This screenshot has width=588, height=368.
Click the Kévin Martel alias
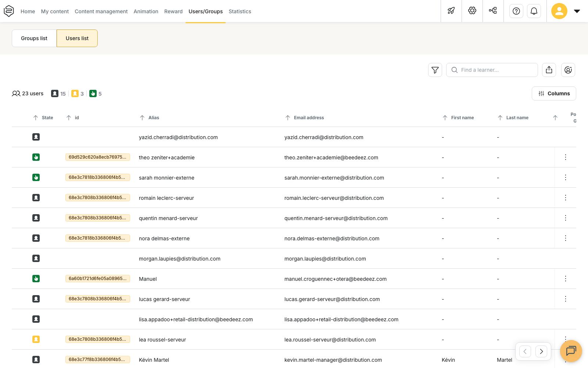[154, 360]
